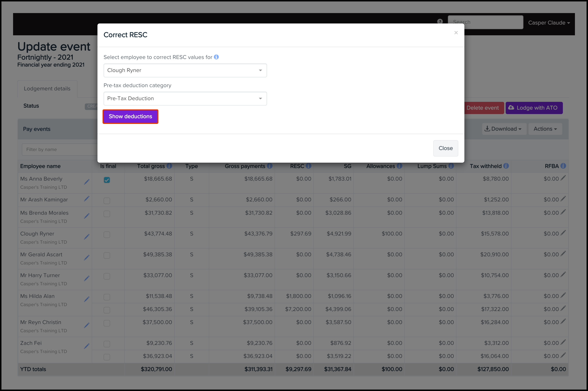588x391 pixels.
Task: Select the Lodgement details tab
Action: [x=47, y=89]
